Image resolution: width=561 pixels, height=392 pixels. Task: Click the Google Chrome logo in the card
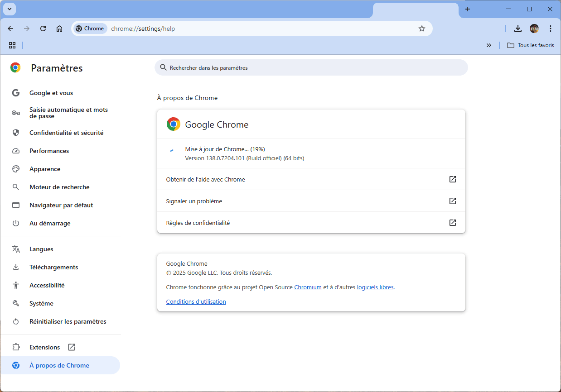[174, 124]
